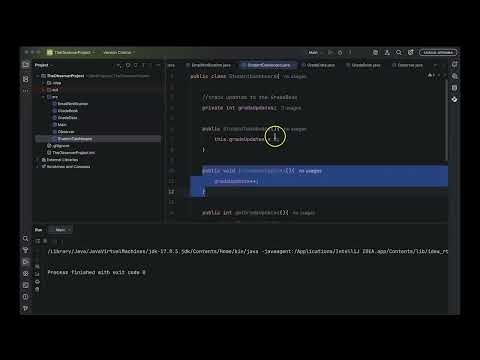Screen dimensions: 480x360
Task: Open the first editor tab
Action: pos(209,65)
